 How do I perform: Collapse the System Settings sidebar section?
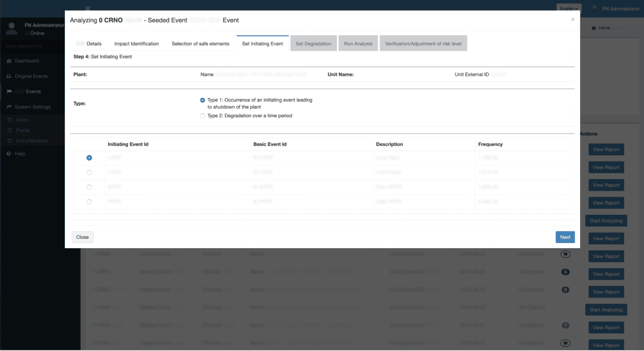pyautogui.click(x=33, y=107)
